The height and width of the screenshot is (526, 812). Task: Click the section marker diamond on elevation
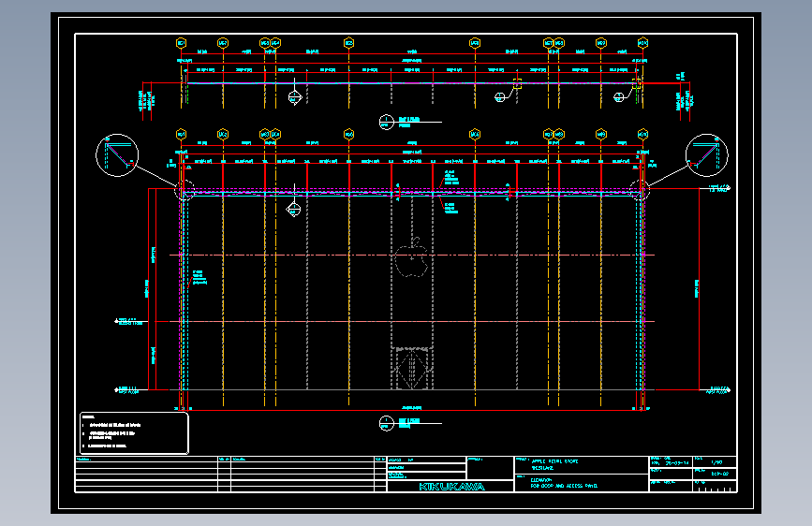pyautogui.click(x=294, y=209)
